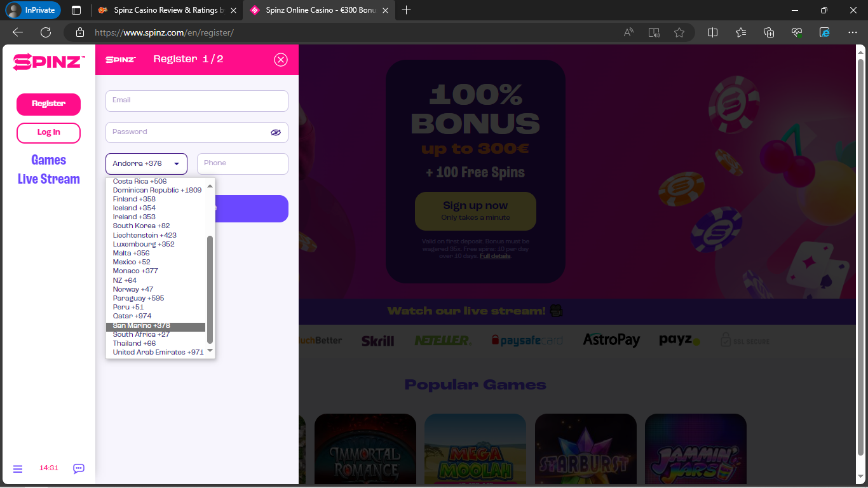Image resolution: width=868 pixels, height=488 pixels.
Task: Open the hamburger menu in sidebar
Action: pos(18,468)
